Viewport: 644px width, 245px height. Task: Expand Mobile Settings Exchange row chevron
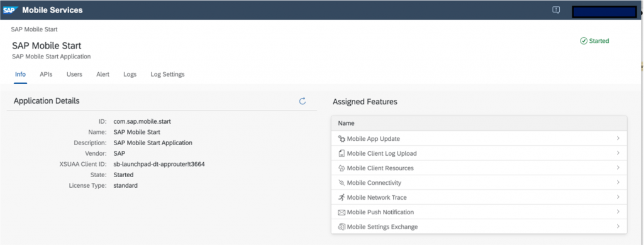[618, 227]
